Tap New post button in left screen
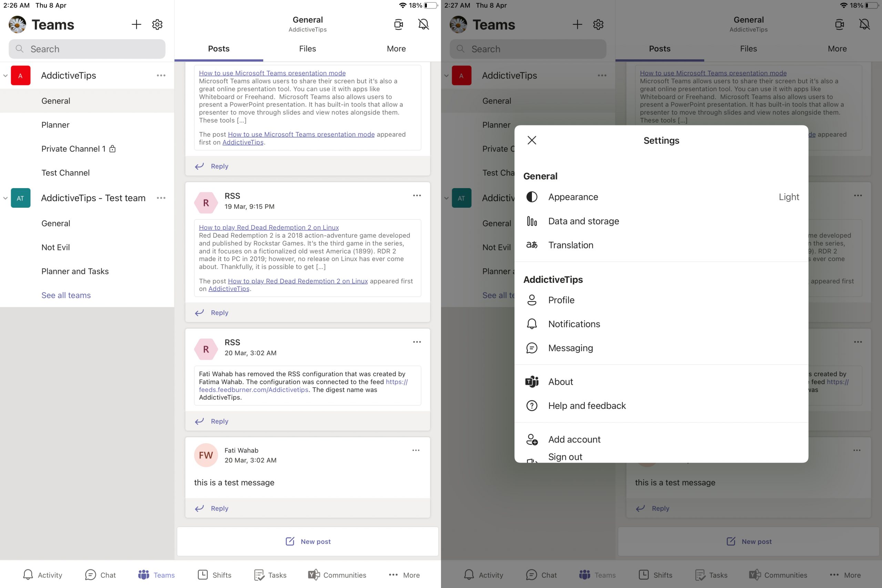The width and height of the screenshot is (882, 588). [x=308, y=541]
